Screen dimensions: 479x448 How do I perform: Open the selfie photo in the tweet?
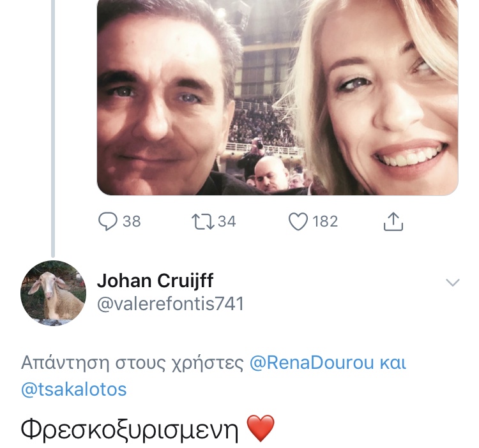[x=277, y=98]
